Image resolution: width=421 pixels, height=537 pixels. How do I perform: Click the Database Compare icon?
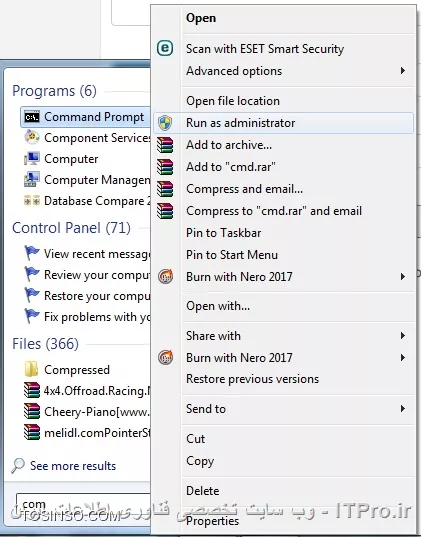tap(32, 201)
